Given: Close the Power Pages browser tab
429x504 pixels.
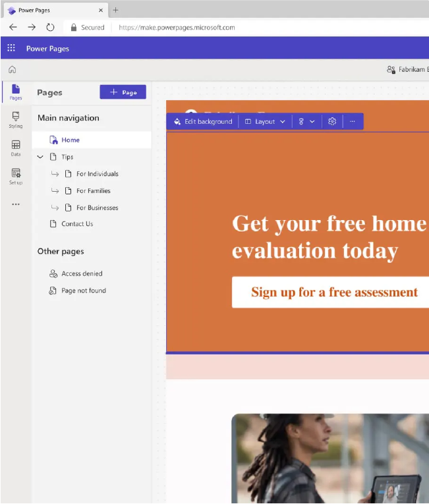Looking at the screenshot, I should [x=101, y=11].
